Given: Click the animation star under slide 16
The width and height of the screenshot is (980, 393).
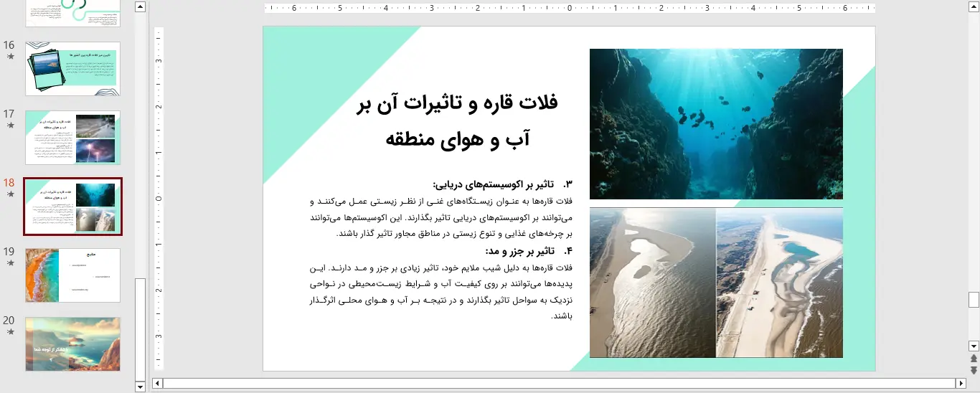Looking at the screenshot, I should point(10,56).
